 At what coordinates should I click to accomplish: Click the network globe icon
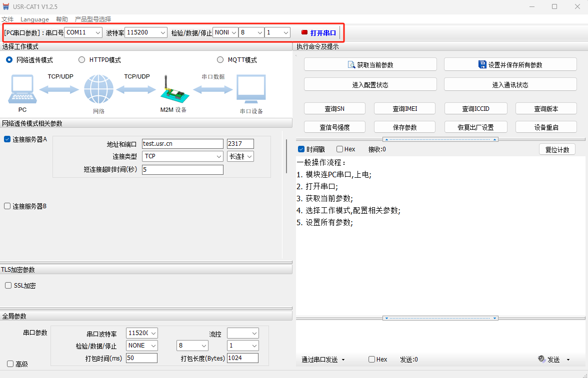point(98,90)
